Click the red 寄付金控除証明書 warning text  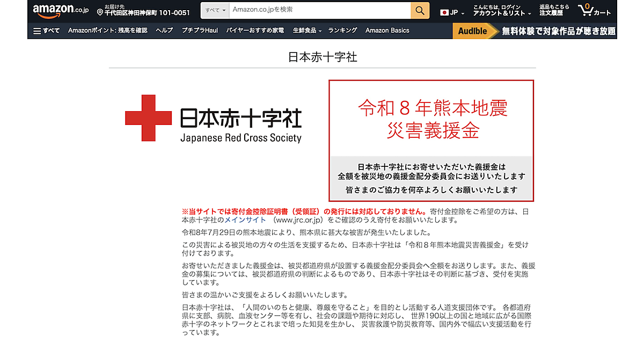[304, 211]
